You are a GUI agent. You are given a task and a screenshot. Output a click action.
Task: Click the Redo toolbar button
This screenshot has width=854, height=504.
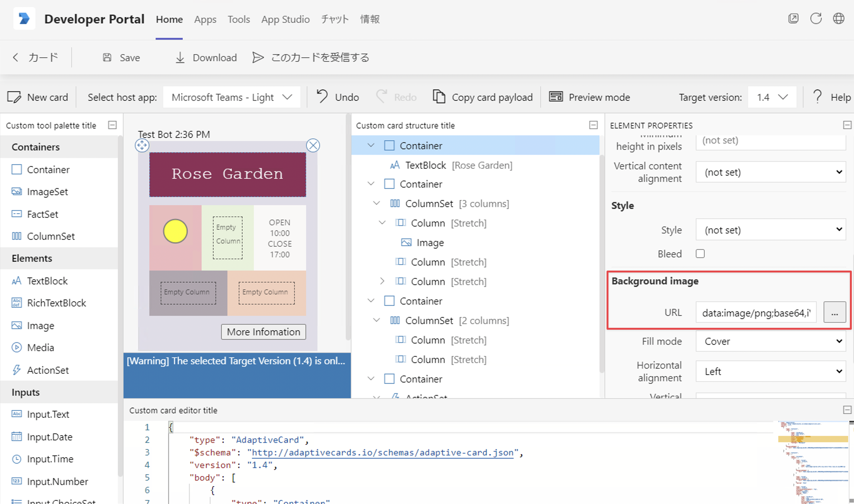click(396, 97)
